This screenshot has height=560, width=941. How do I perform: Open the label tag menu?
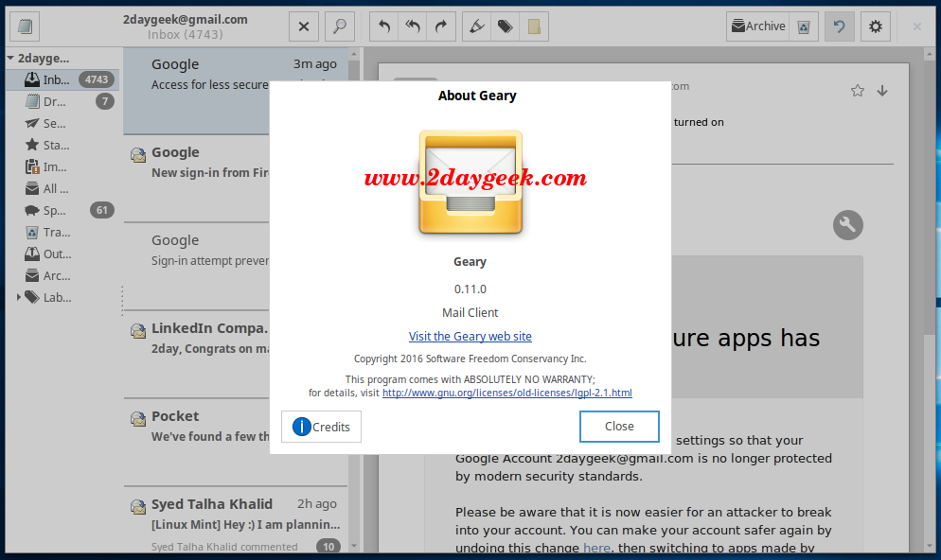(506, 26)
